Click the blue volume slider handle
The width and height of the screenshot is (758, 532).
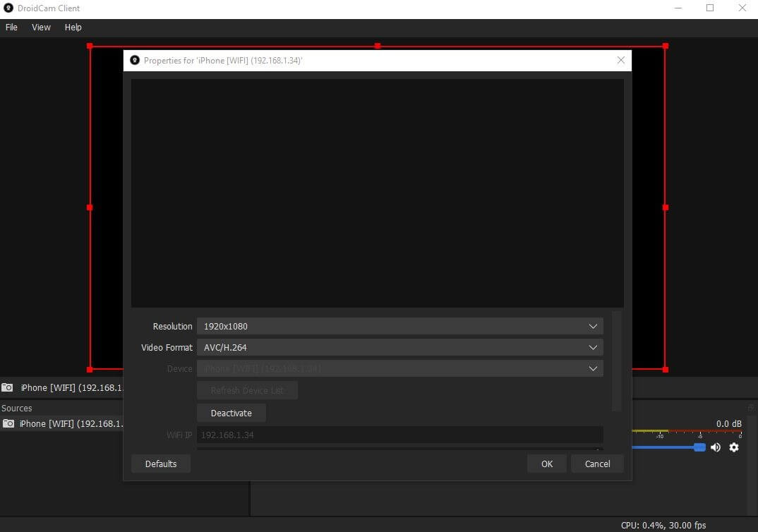(x=699, y=447)
